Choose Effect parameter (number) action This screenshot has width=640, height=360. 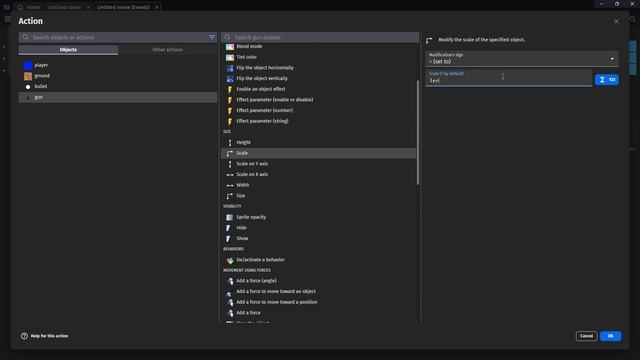tap(319, 110)
